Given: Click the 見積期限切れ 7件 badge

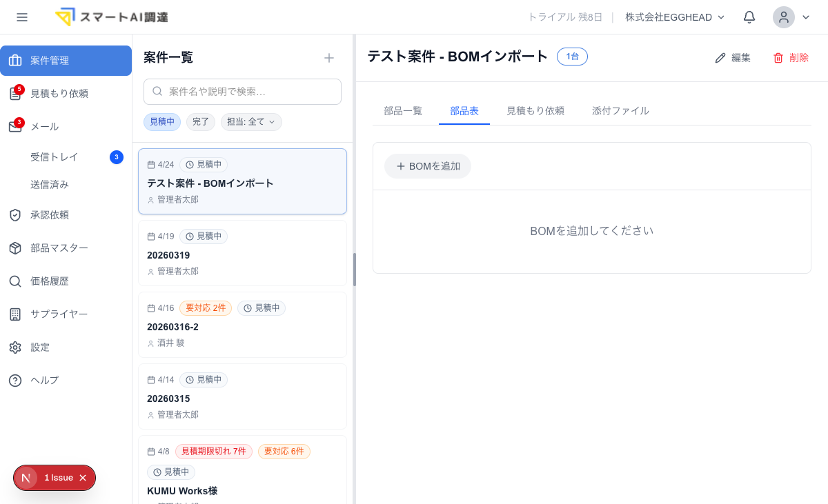Looking at the screenshot, I should pyautogui.click(x=214, y=452).
